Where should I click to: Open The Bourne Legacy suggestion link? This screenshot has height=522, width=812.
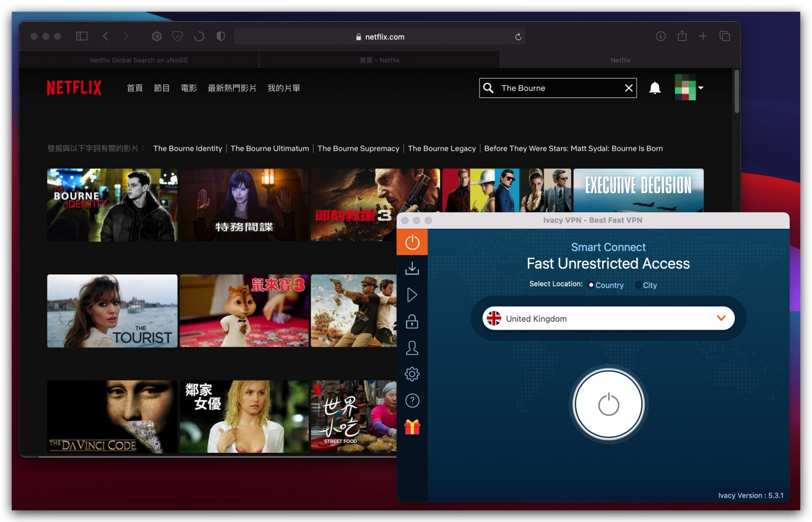click(442, 148)
